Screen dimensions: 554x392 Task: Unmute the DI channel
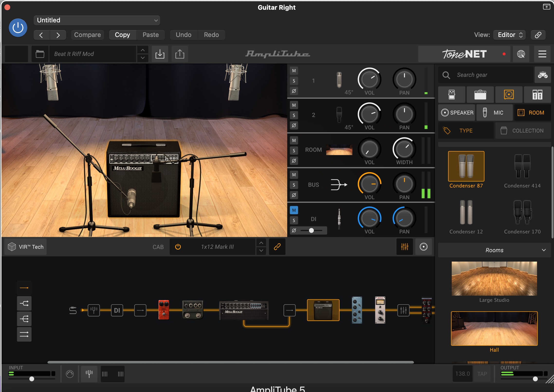(x=294, y=210)
